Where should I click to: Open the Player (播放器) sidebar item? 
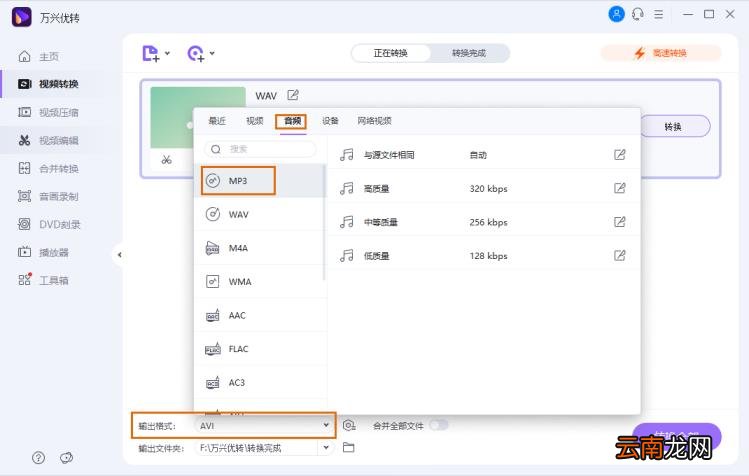43,252
